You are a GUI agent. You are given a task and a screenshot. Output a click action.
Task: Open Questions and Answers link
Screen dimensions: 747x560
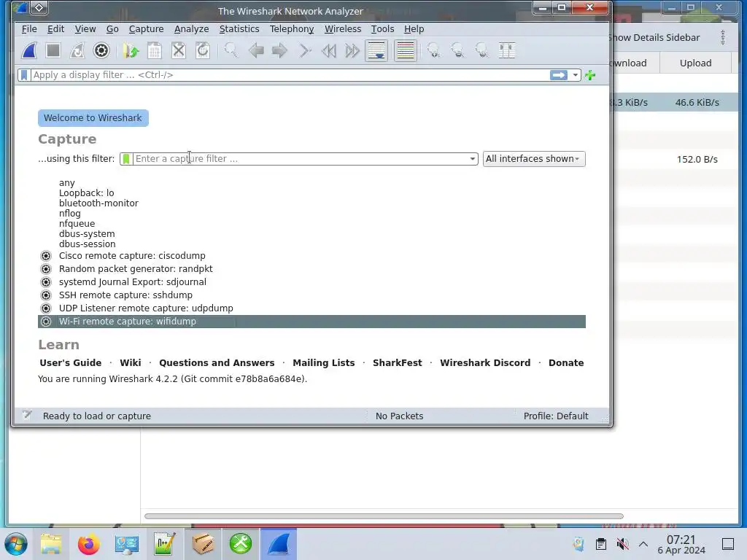(x=217, y=363)
